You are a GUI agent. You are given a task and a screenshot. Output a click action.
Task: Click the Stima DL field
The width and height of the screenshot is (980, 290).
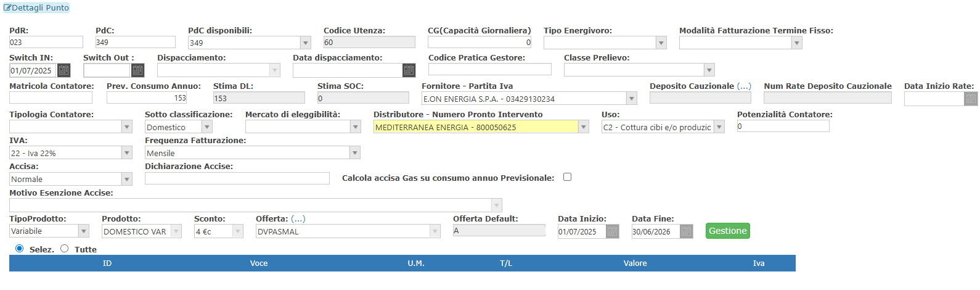click(259, 97)
